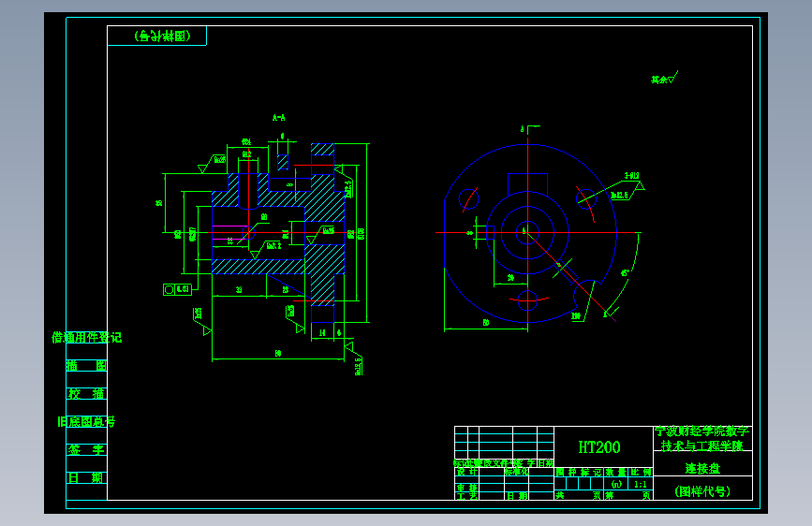This screenshot has width=812, height=526.
Task: Select the 工艺 row label
Action: pyautogui.click(x=467, y=496)
